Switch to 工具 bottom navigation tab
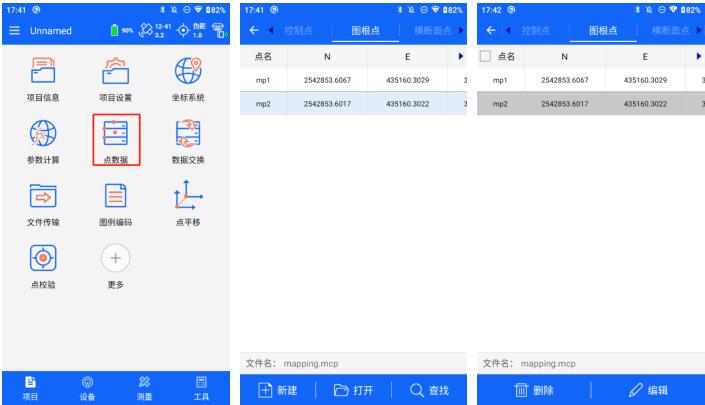The height and width of the screenshot is (405, 705). tap(201, 388)
